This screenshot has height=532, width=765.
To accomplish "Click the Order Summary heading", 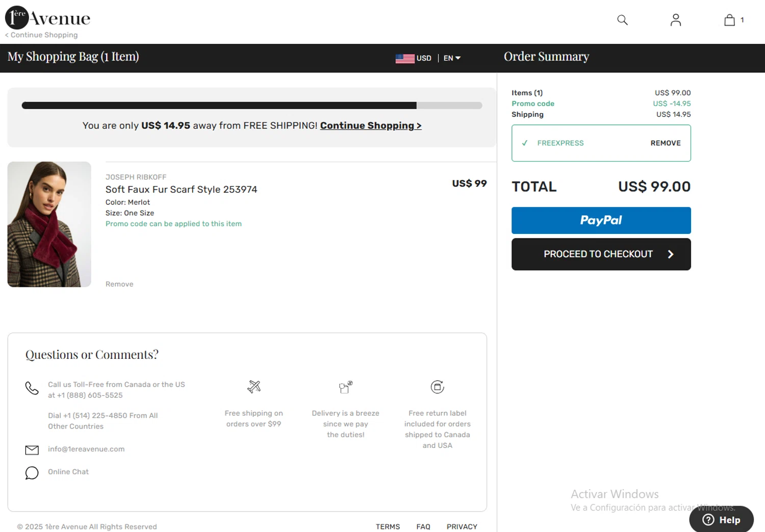I will 546,57.
